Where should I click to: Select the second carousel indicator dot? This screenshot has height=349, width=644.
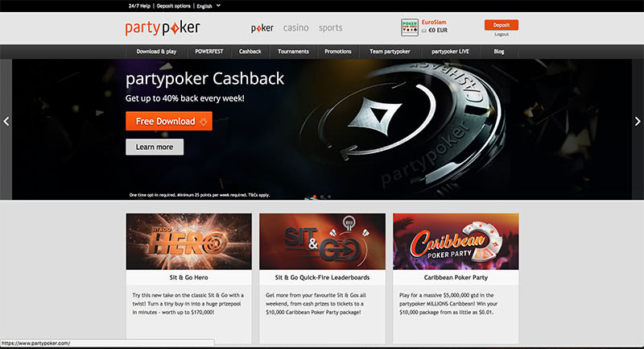point(322,197)
